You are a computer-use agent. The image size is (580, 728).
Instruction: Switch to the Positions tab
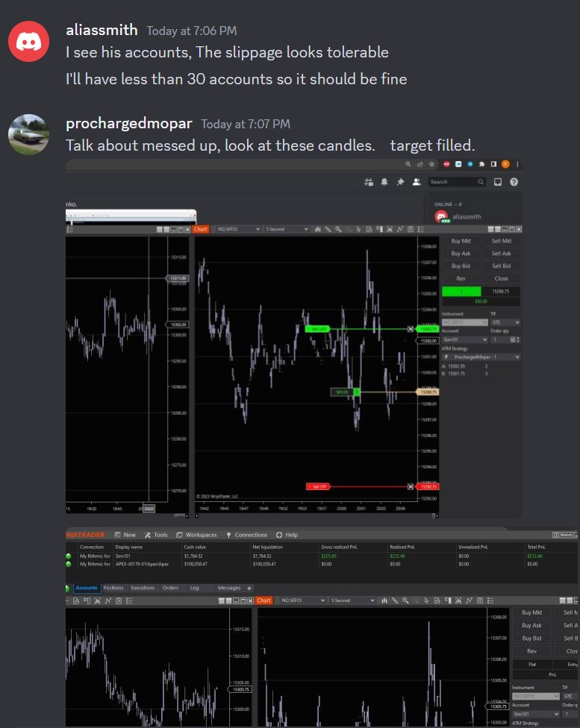[x=113, y=588]
